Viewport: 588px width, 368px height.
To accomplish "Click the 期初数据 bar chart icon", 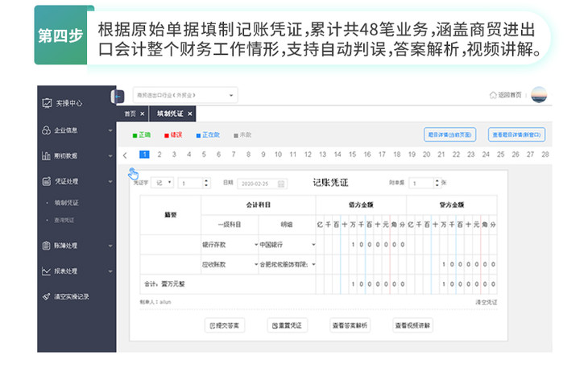I will [48, 155].
